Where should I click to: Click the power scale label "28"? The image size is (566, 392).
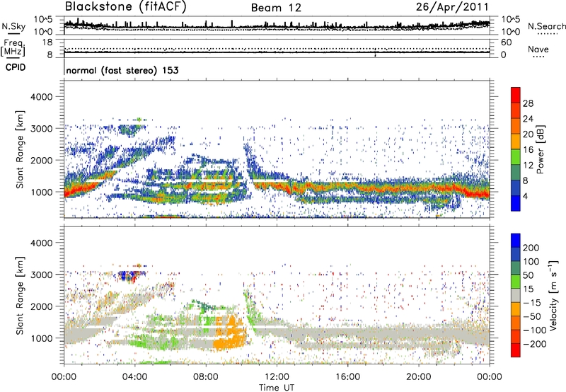[528, 103]
